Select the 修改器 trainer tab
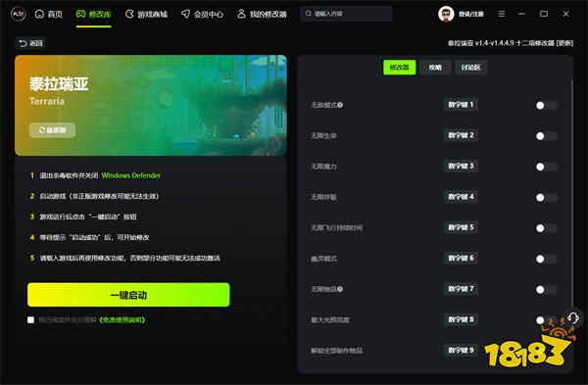Viewport: 588px width, 385px height. [400, 68]
